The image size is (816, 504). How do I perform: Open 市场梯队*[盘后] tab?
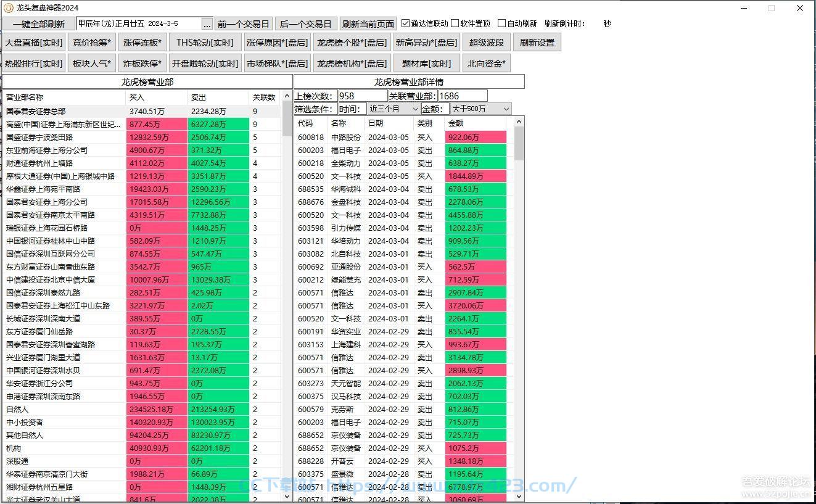click(x=277, y=63)
